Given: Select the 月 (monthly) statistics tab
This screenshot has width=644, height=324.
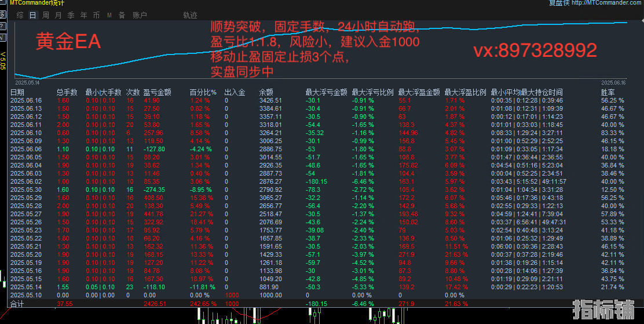Looking at the screenshot, I should 58,15.
